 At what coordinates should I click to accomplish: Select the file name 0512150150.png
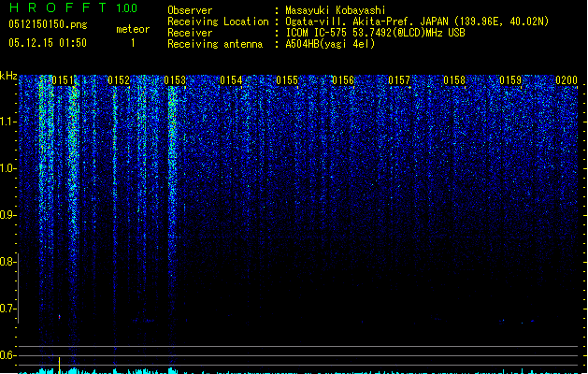pos(48,24)
